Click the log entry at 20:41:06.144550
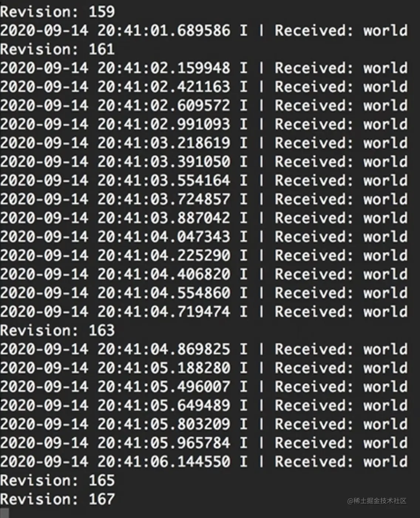The image size is (420, 518). click(x=204, y=462)
